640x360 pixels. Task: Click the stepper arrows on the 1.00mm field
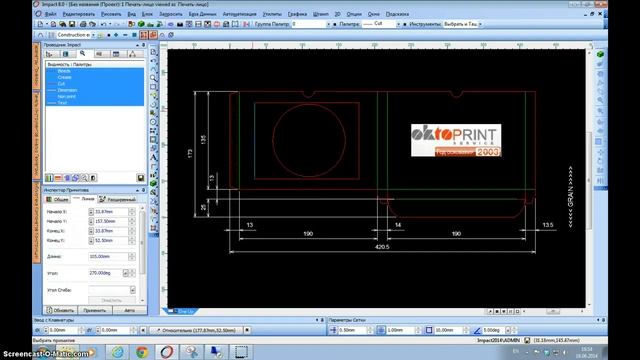pos(418,330)
